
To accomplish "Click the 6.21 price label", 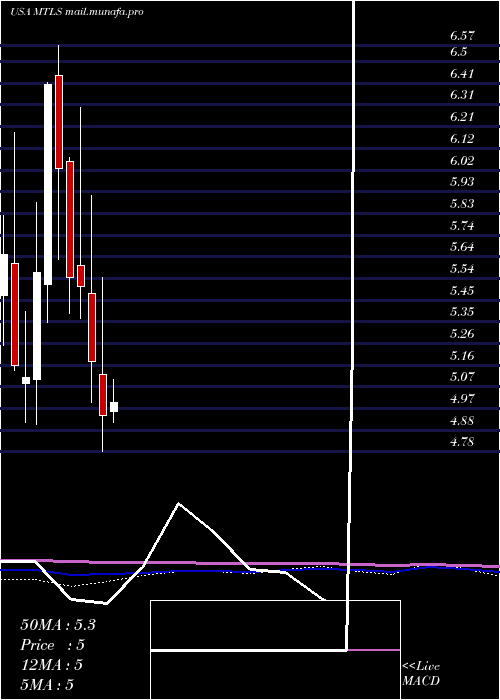I will click(x=462, y=117).
